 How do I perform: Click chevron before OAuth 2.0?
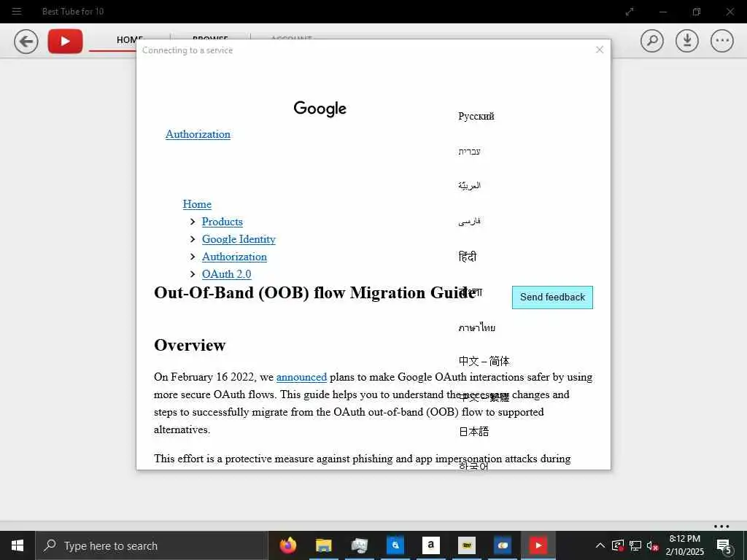[193, 274]
